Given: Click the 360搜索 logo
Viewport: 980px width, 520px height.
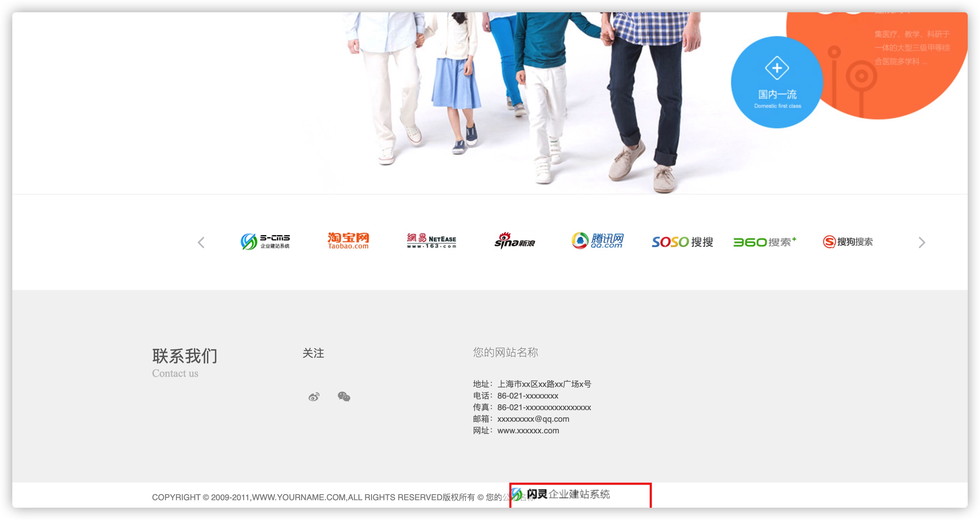Looking at the screenshot, I should click(x=764, y=242).
